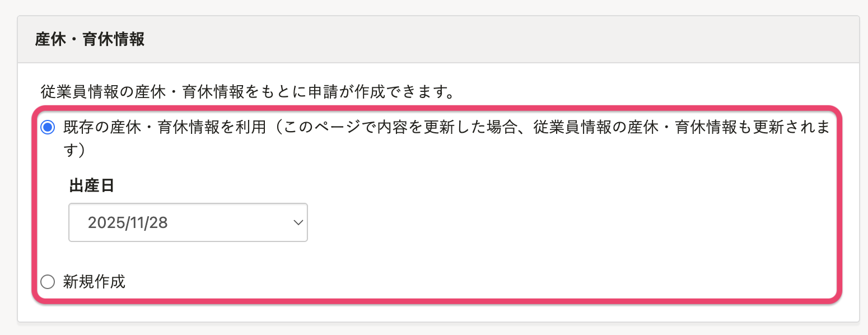Viewport: 868px width, 335px height.
Task: Click the 2025/11/28 date value
Action: (128, 223)
